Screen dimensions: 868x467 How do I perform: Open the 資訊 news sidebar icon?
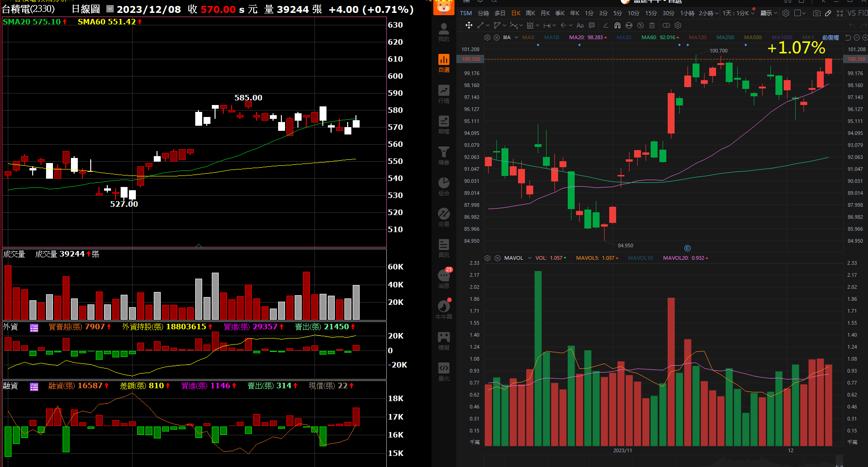pos(443,248)
